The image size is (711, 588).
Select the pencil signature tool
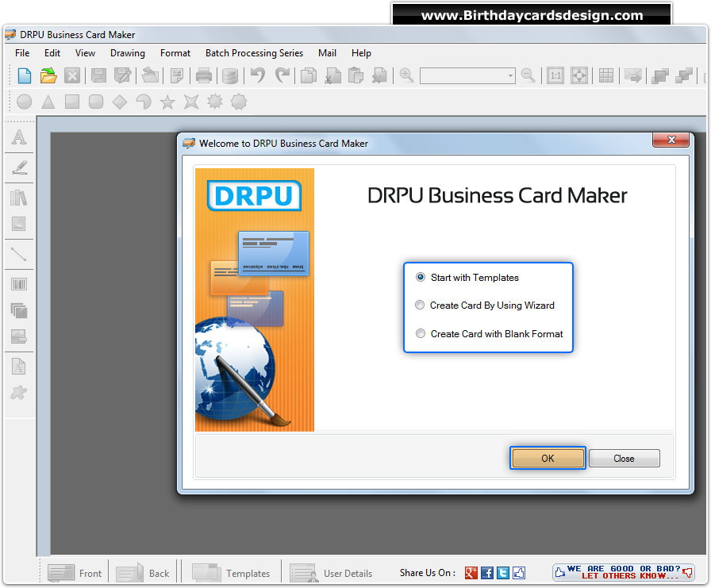point(19,167)
